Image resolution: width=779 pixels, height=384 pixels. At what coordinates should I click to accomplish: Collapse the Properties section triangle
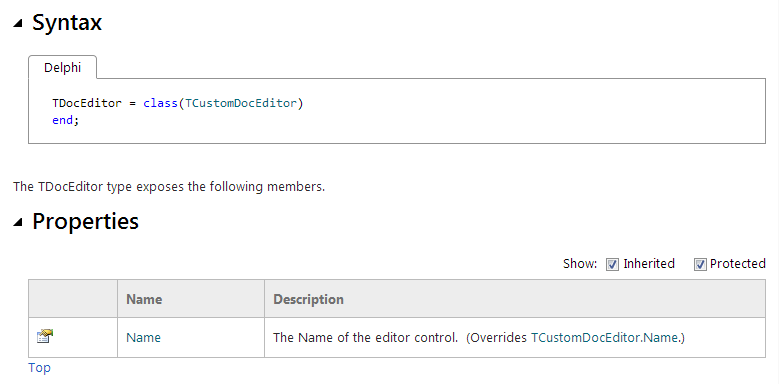18,223
